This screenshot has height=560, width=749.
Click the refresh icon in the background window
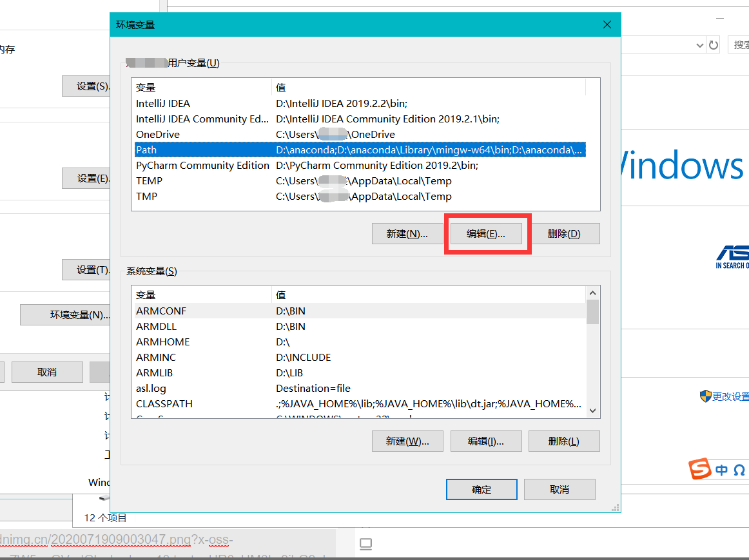(713, 45)
